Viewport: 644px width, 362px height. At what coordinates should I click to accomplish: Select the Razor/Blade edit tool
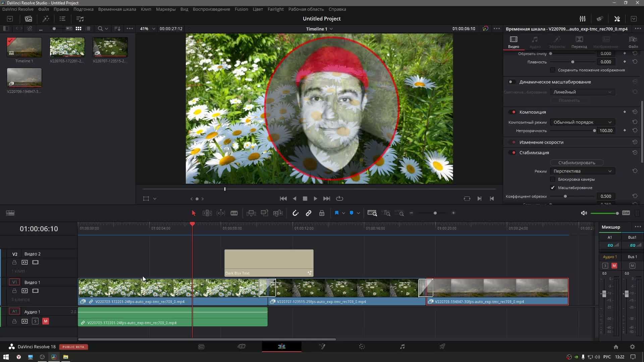tap(234, 213)
